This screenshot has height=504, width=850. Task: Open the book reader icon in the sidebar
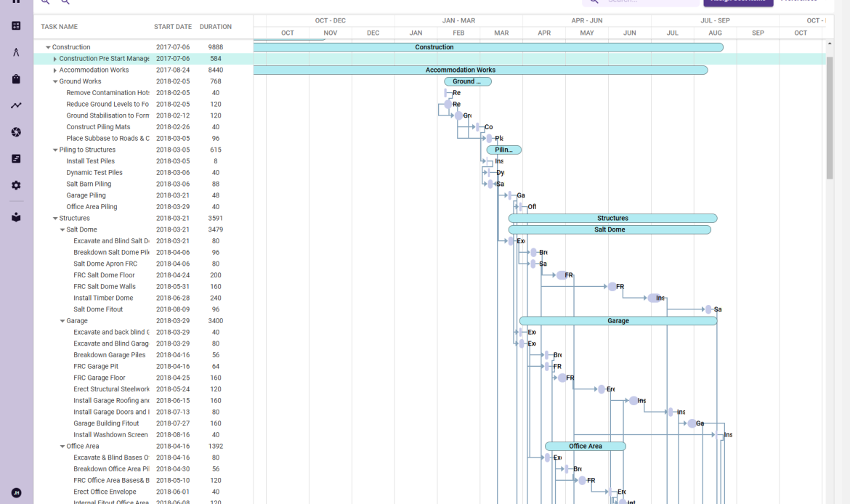16,216
